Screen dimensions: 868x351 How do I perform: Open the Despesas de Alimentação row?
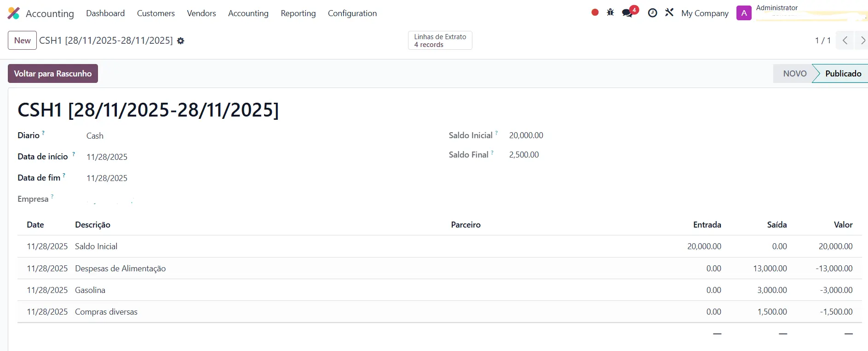(121, 269)
